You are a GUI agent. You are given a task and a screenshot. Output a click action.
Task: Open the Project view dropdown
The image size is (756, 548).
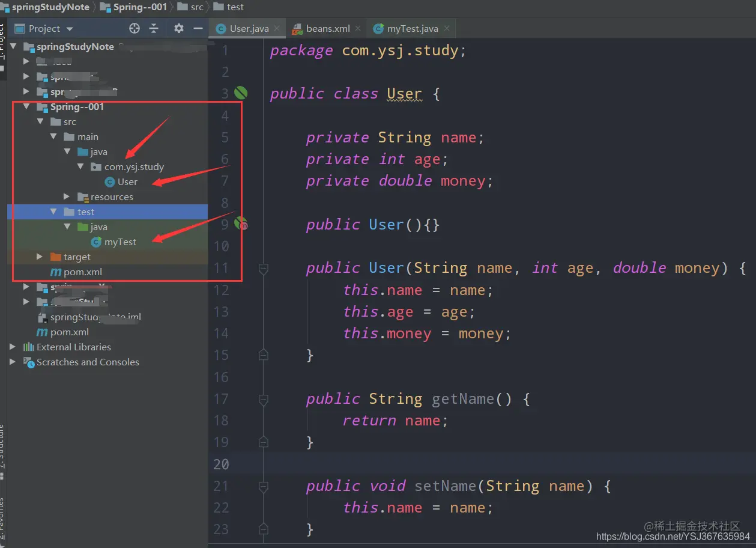(x=70, y=29)
